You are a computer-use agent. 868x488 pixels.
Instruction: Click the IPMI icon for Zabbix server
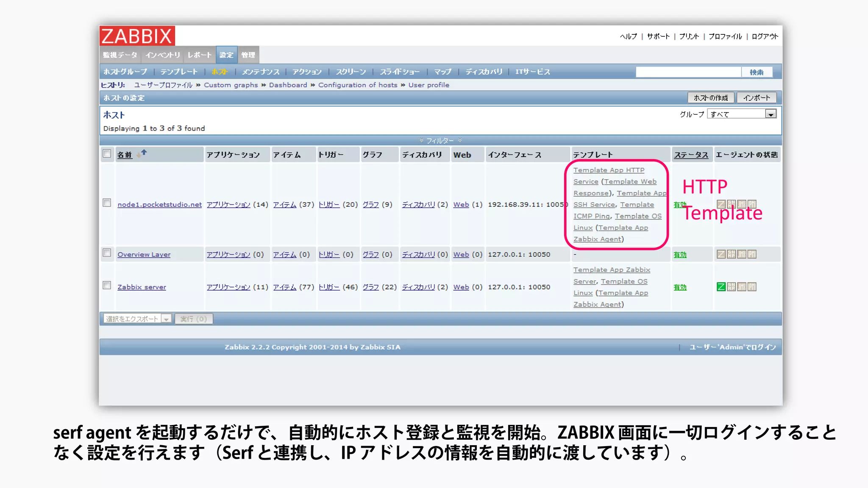point(752,287)
